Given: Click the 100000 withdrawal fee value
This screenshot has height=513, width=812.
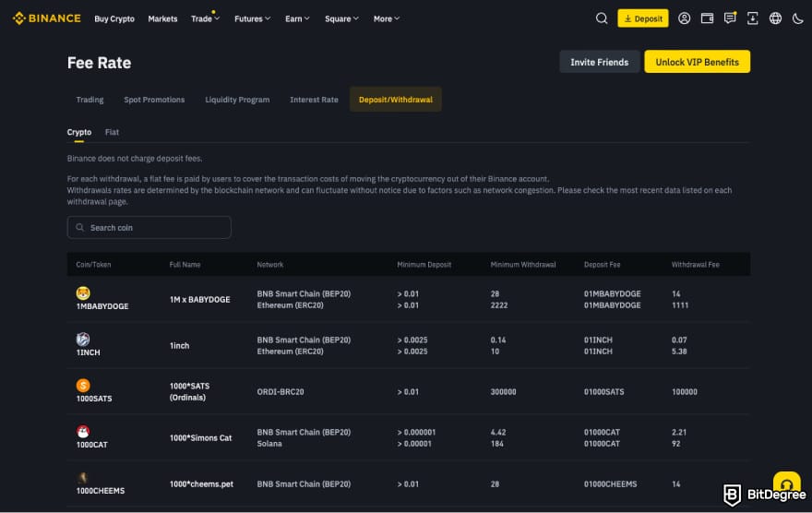Looking at the screenshot, I should click(684, 392).
